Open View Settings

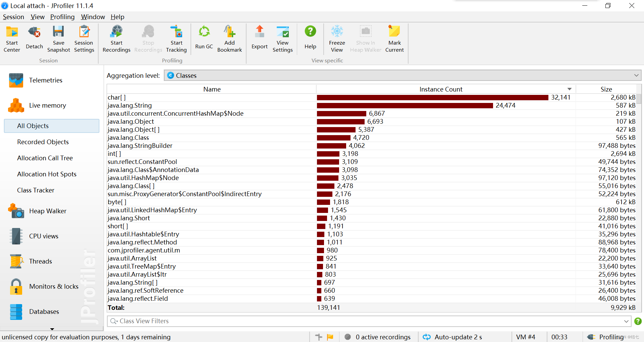pyautogui.click(x=282, y=39)
